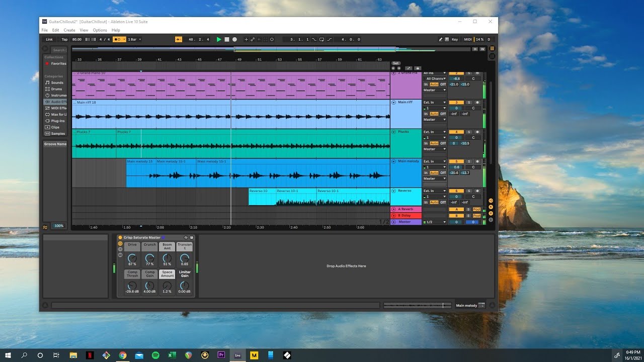Image resolution: width=644 pixels, height=362 pixels.
Task: Open the Help menu
Action: (116, 30)
